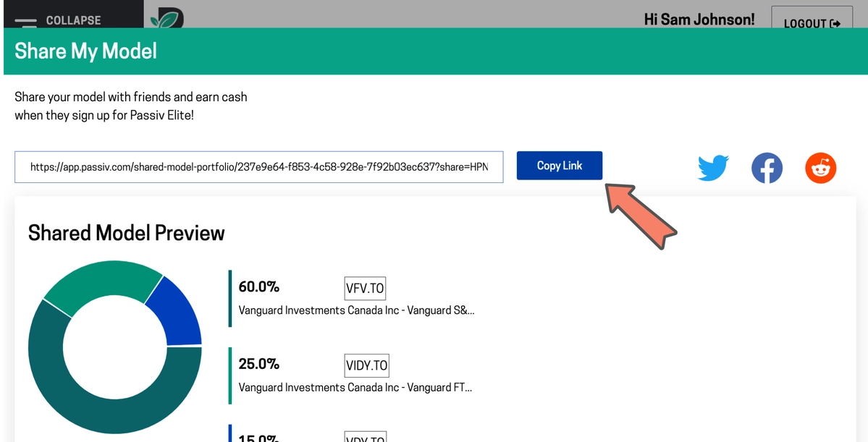Share model on Facebook

tap(767, 168)
